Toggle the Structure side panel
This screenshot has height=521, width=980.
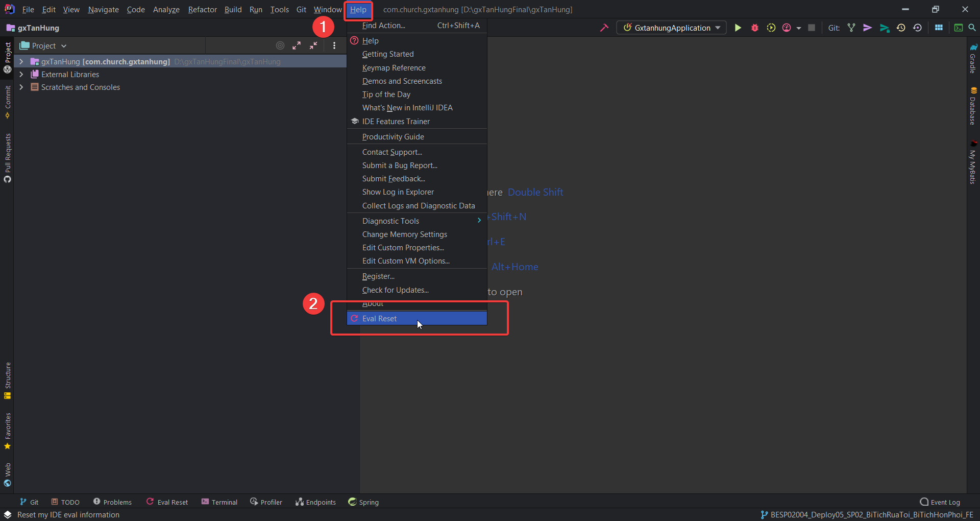click(7, 381)
